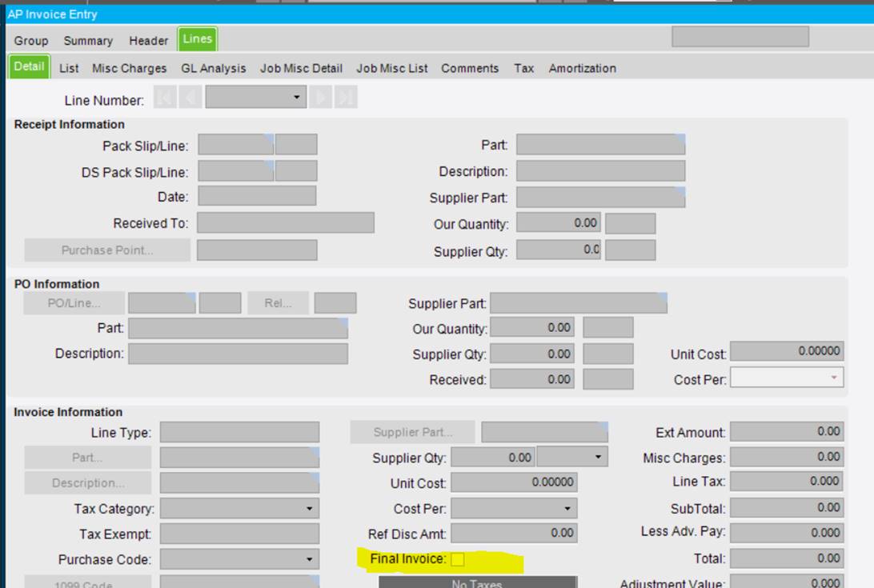Screen dimensions: 874x588
Task: Click the Total field
Action: 787,558
